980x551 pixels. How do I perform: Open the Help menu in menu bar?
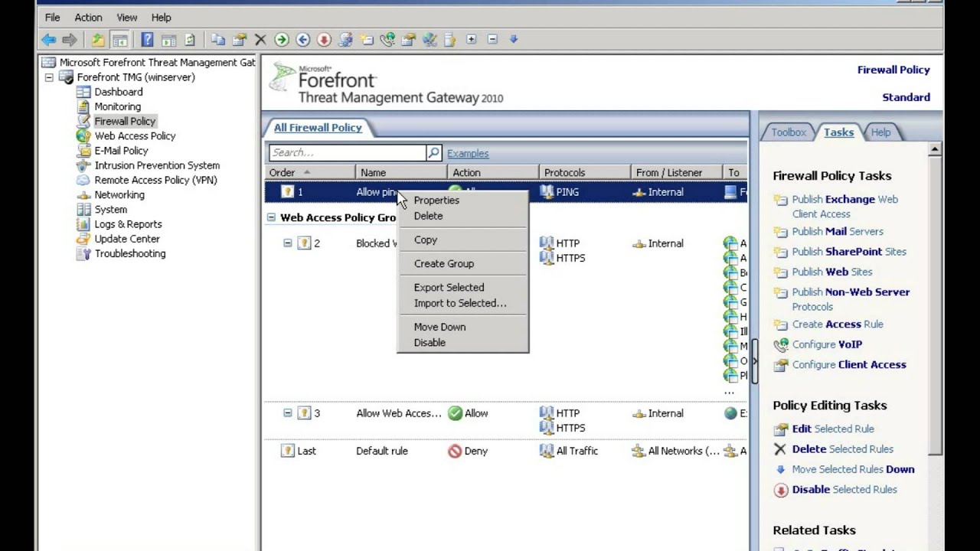point(161,17)
